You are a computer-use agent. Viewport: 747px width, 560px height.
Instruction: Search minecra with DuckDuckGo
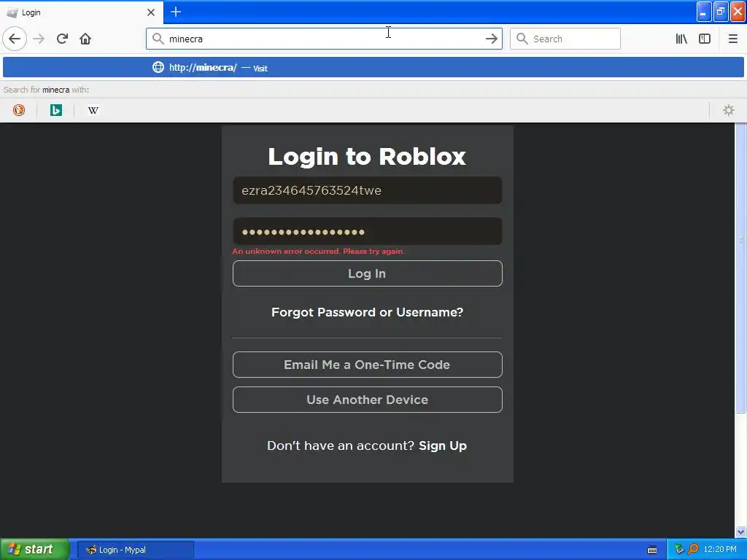coord(18,111)
